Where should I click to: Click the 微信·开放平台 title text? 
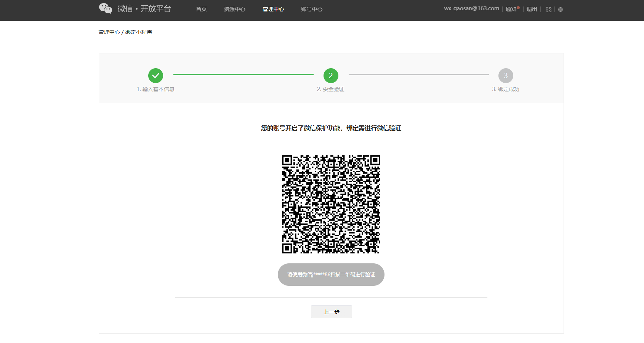[144, 8]
